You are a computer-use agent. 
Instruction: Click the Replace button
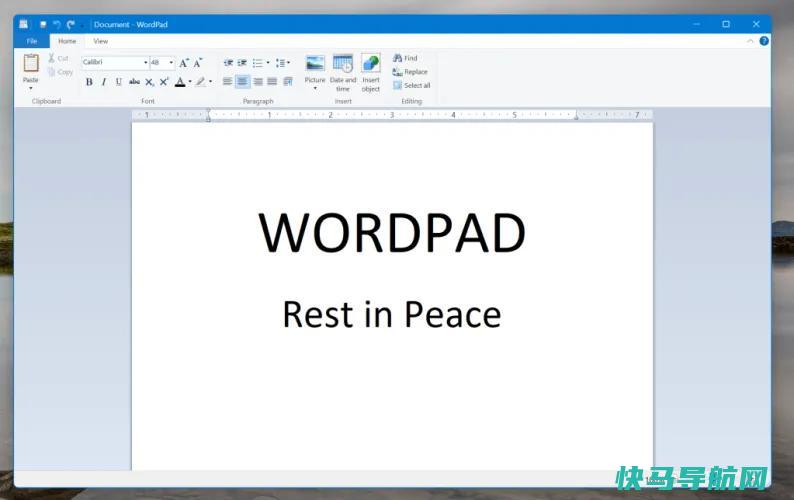coord(410,72)
